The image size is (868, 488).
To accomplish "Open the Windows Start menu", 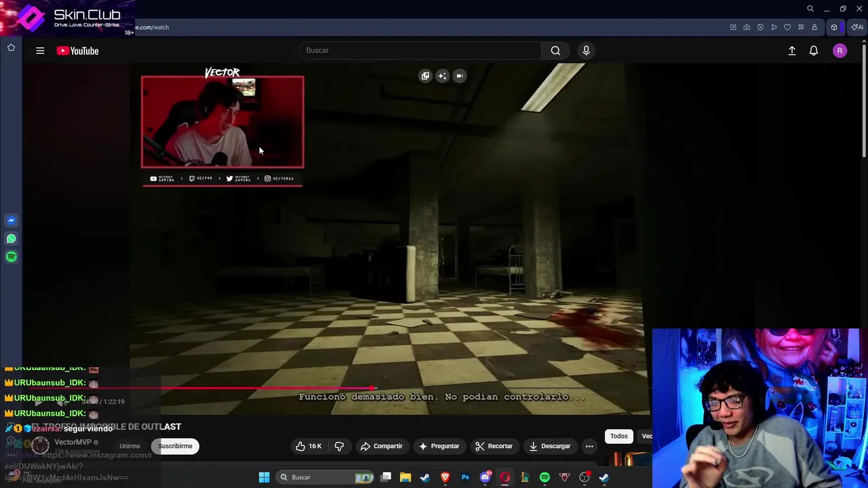I will point(264,477).
